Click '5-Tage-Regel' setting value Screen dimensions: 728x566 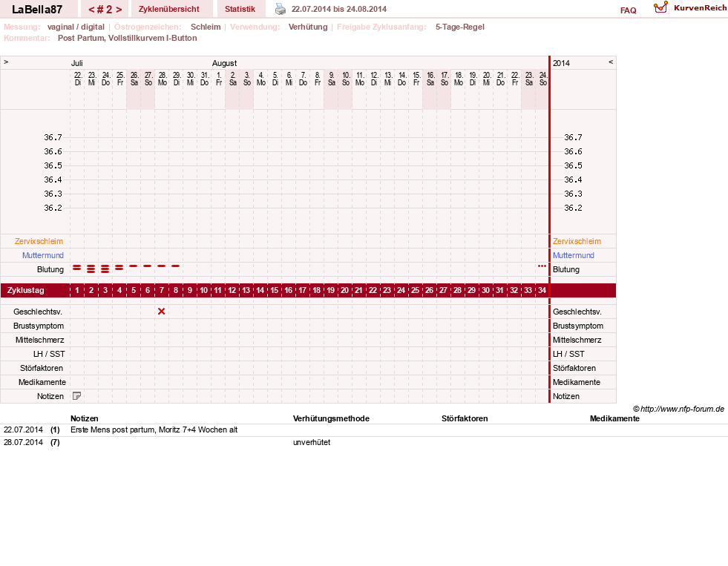click(459, 27)
